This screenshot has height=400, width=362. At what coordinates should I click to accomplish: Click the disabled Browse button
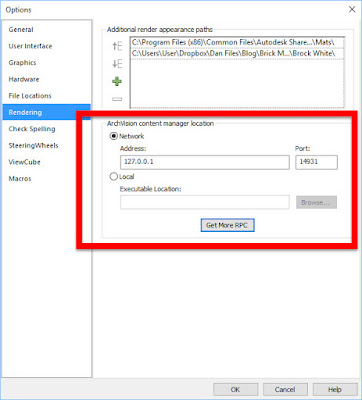click(x=316, y=202)
